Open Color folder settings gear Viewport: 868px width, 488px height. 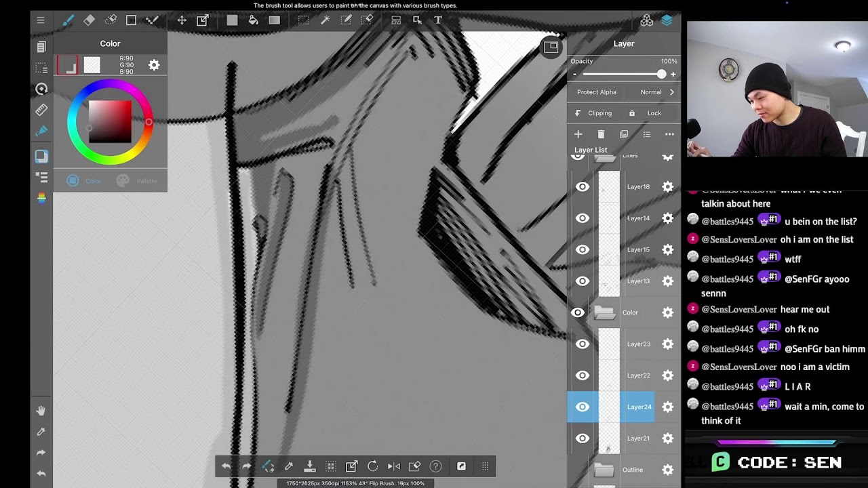pos(668,312)
